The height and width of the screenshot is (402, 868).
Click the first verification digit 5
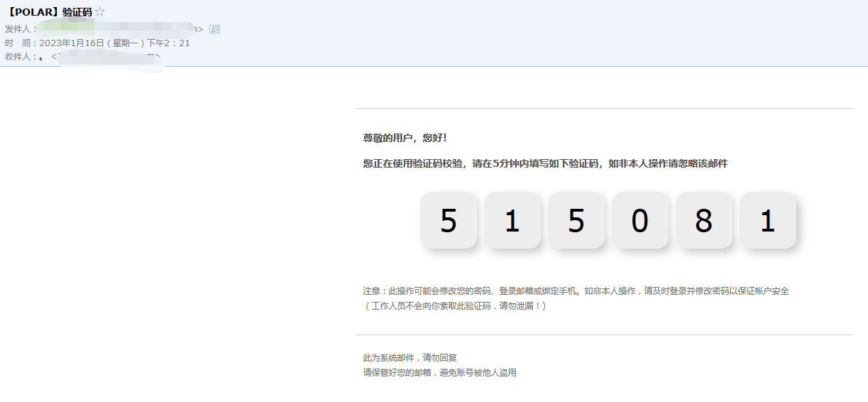coord(449,220)
